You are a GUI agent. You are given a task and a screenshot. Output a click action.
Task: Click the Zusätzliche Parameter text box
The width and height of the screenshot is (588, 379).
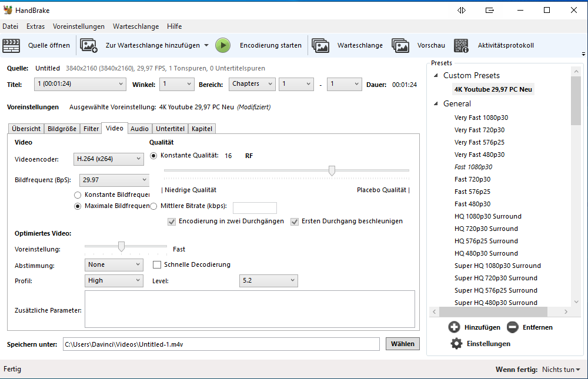pyautogui.click(x=250, y=309)
